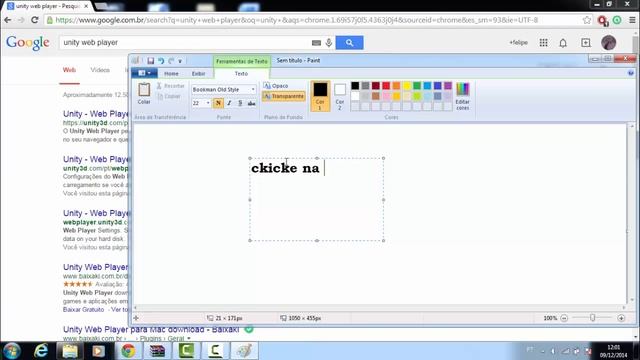Click the Paint help icon at the ribbon's right
Screen dimensions: 640x360
click(x=631, y=73)
